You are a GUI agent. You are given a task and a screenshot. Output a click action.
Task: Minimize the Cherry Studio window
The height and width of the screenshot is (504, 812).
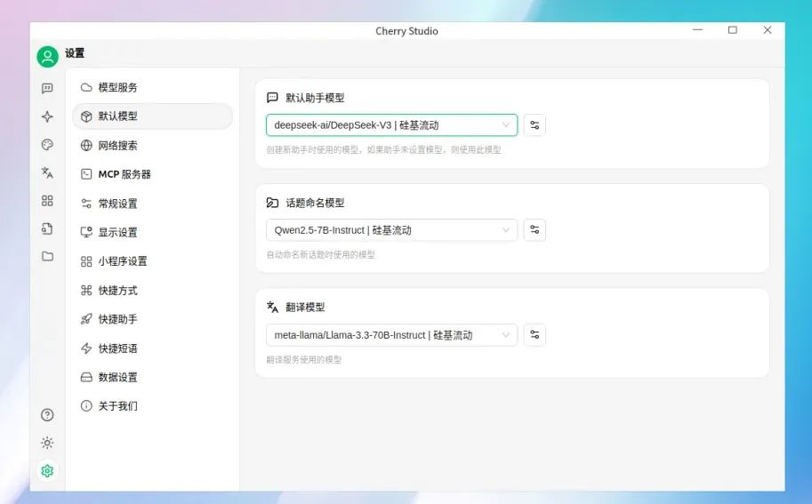click(x=697, y=30)
